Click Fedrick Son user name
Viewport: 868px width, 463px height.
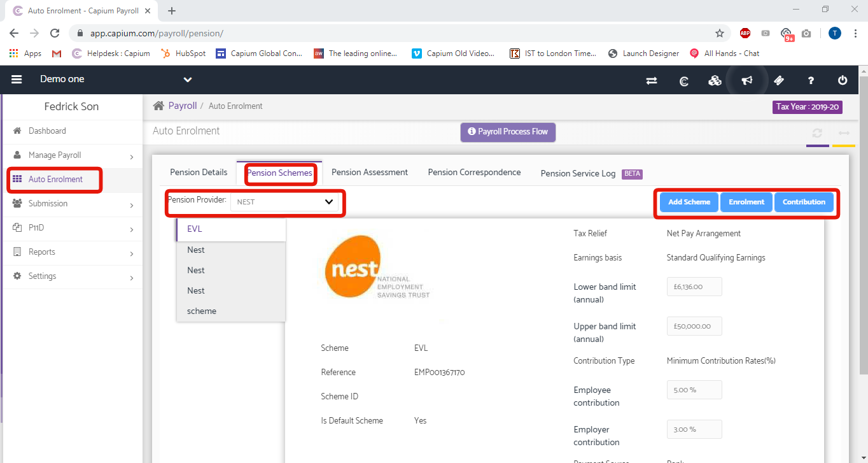point(71,107)
